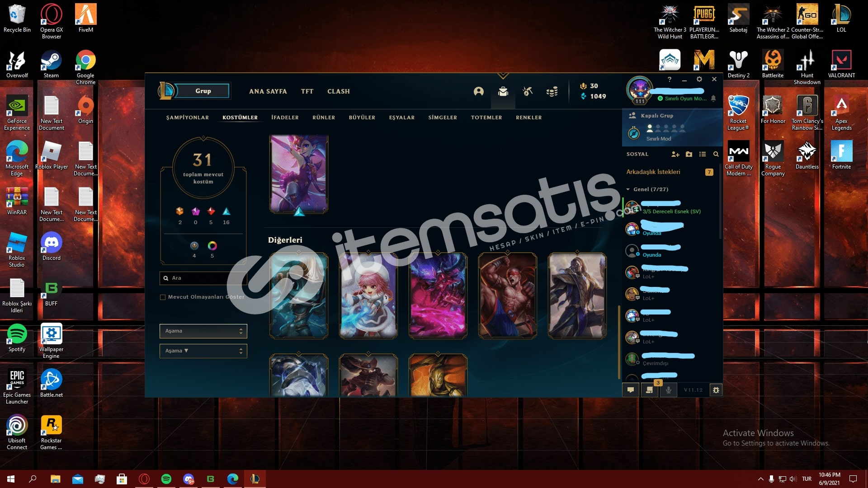Screen dimensions: 868x488
Task: Open the second Aşama sort dropdown
Action: pos(203,351)
